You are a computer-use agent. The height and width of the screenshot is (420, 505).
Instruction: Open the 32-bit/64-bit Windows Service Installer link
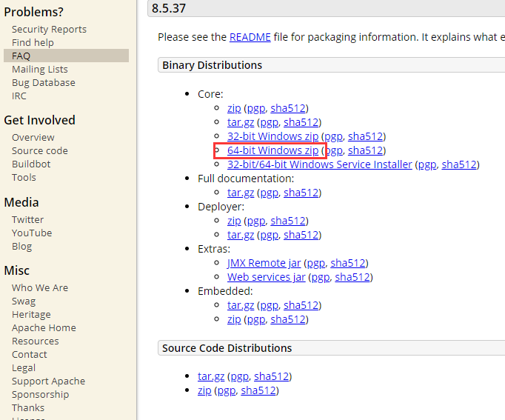319,164
